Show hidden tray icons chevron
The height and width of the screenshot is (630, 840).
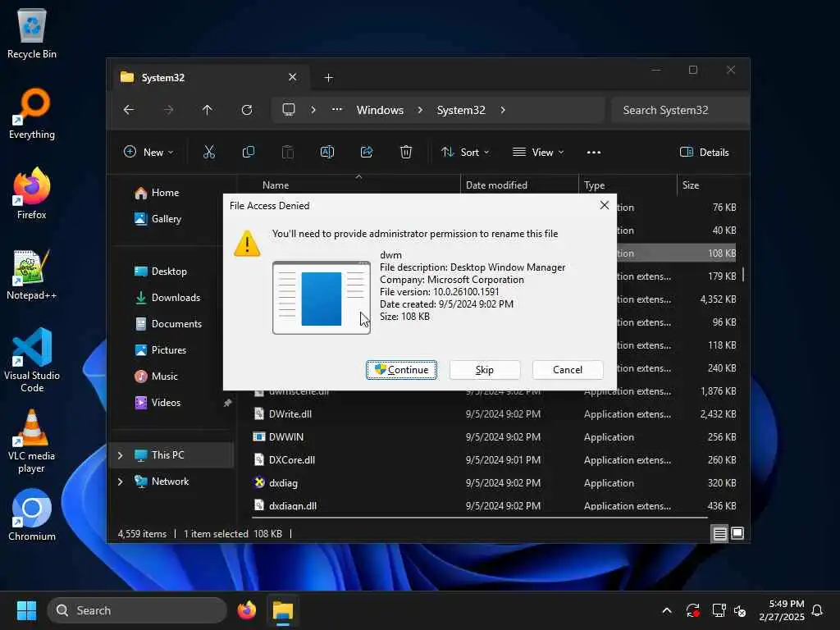click(x=667, y=610)
